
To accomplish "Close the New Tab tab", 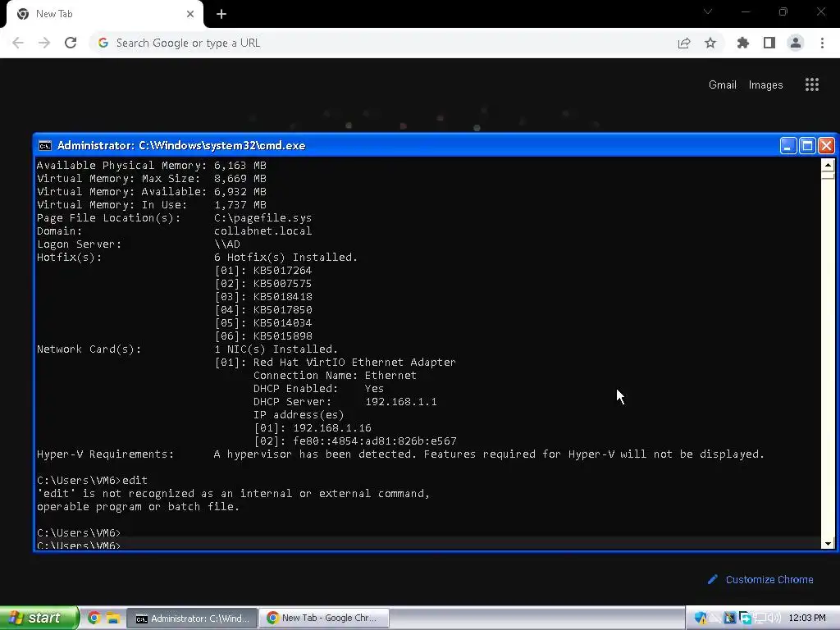I will tap(190, 14).
